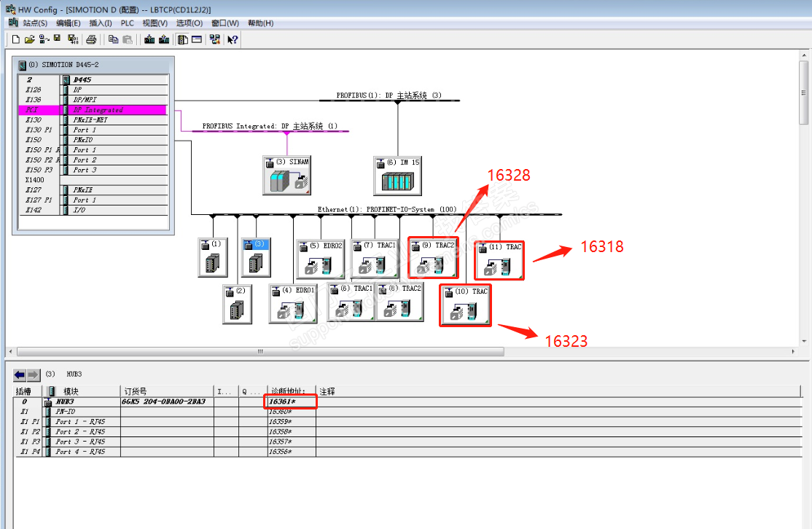
Task: Click the vertical scrollbar down arrow
Action: 804,341
